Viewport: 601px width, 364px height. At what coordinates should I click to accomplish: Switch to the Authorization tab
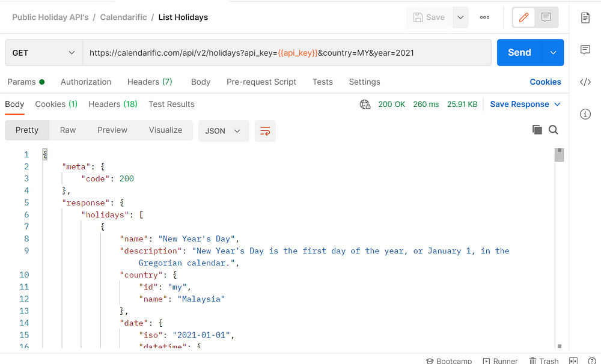coord(86,82)
